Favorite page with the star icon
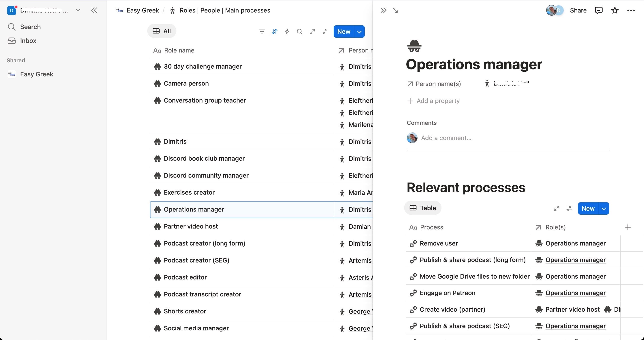The height and width of the screenshot is (340, 644). [615, 10]
